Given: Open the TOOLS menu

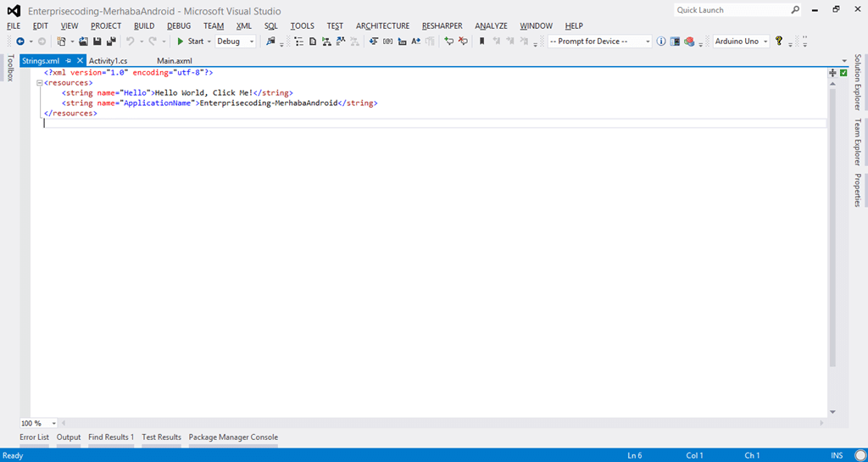Looking at the screenshot, I should [x=303, y=26].
